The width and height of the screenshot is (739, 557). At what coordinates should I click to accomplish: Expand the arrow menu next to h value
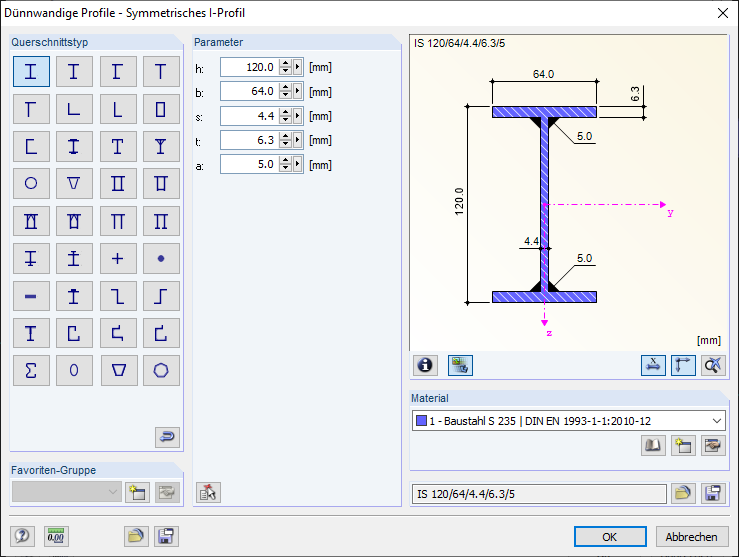tap(297, 67)
